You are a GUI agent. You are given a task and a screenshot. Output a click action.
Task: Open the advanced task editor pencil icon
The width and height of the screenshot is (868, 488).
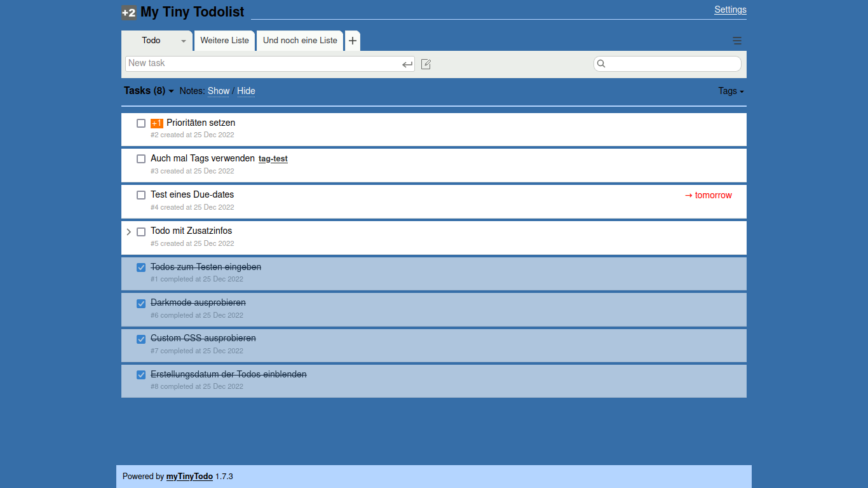426,64
